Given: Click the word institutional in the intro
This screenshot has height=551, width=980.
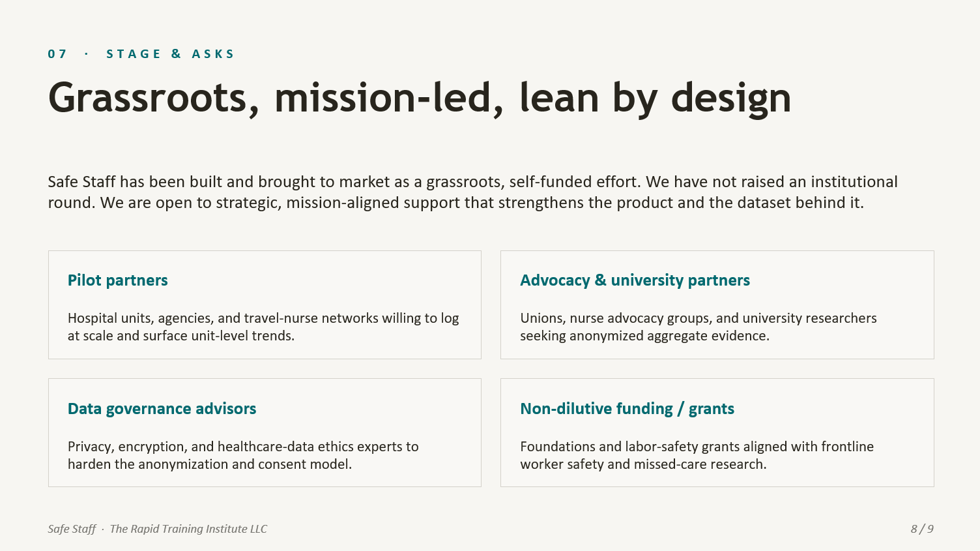Looking at the screenshot, I should click(854, 182).
